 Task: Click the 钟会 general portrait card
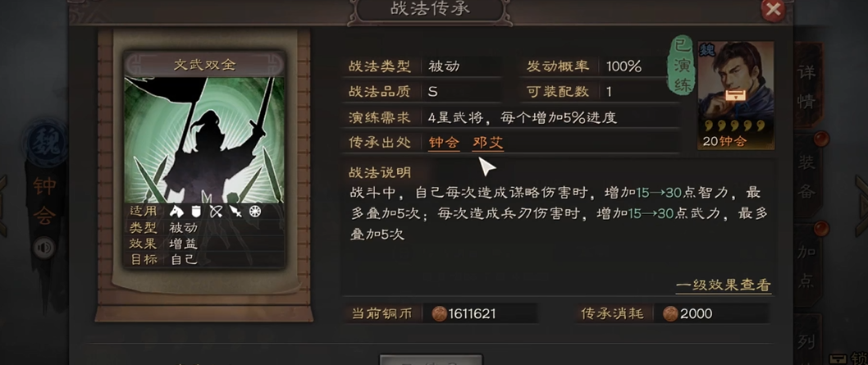(x=736, y=95)
